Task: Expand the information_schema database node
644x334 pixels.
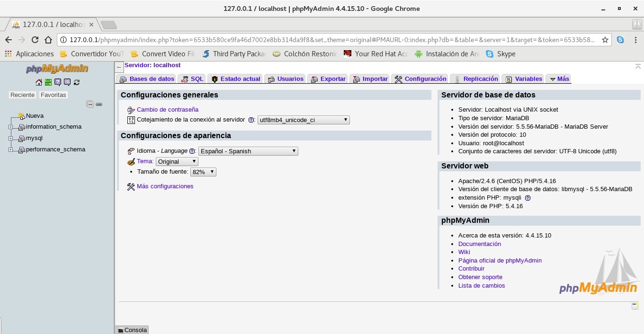Action: (x=10, y=127)
